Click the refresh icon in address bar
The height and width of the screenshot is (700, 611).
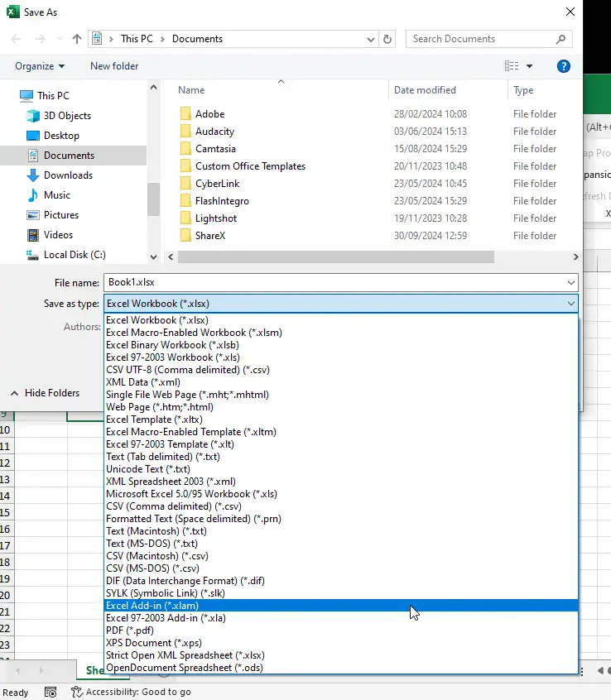(387, 39)
